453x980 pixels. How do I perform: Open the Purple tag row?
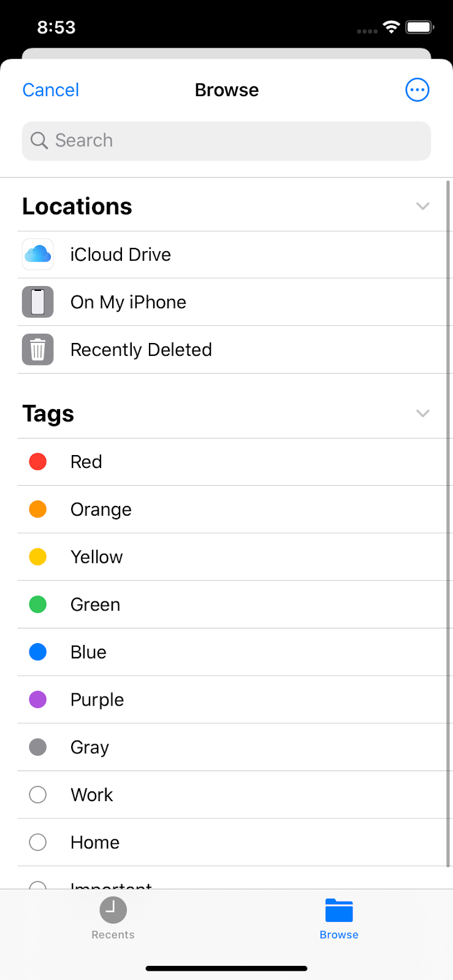(x=233, y=699)
